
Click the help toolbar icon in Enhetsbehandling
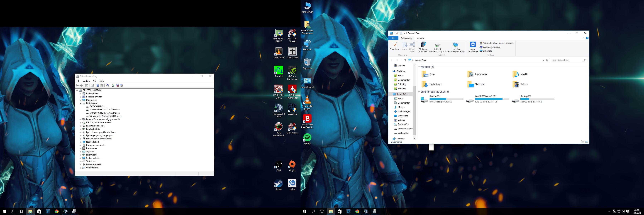[98, 86]
